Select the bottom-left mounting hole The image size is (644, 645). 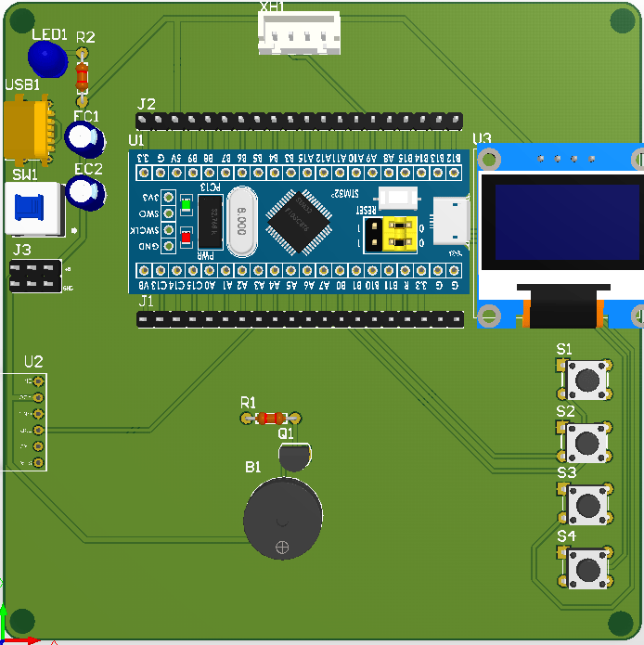(21, 621)
